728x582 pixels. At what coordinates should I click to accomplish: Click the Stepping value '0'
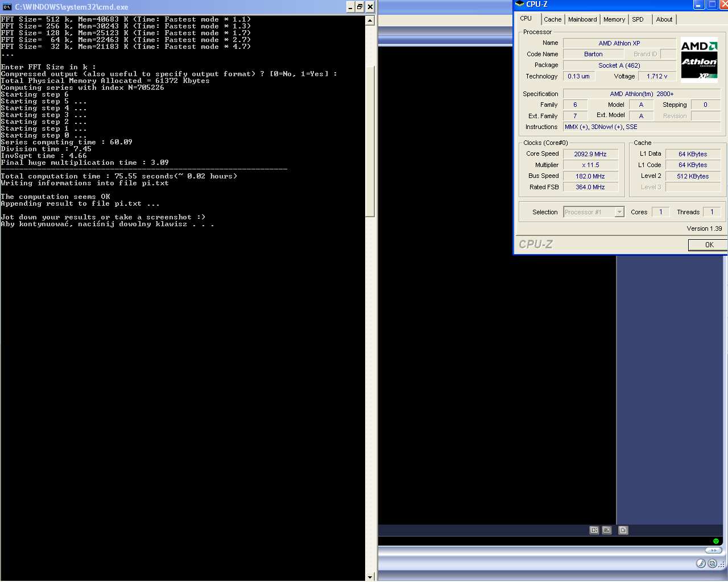[705, 105]
